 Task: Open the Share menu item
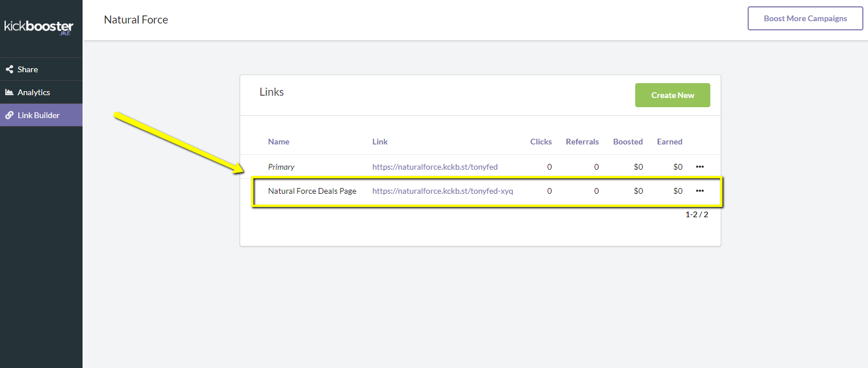click(41, 69)
